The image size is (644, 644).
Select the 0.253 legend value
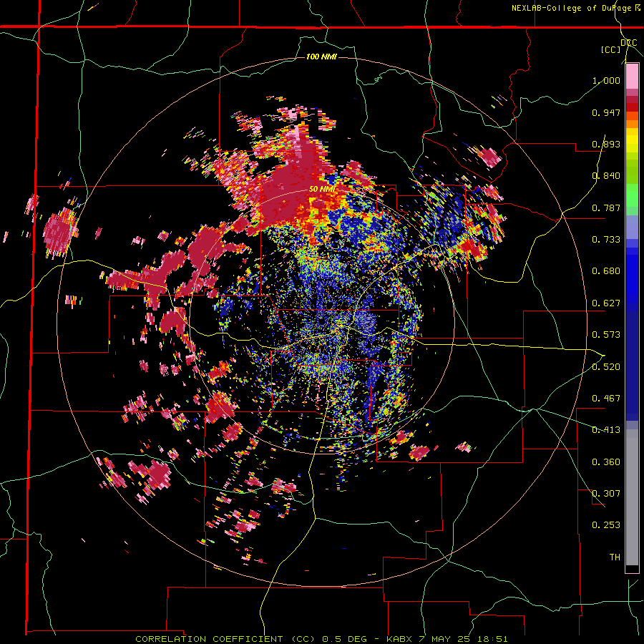[x=606, y=525]
